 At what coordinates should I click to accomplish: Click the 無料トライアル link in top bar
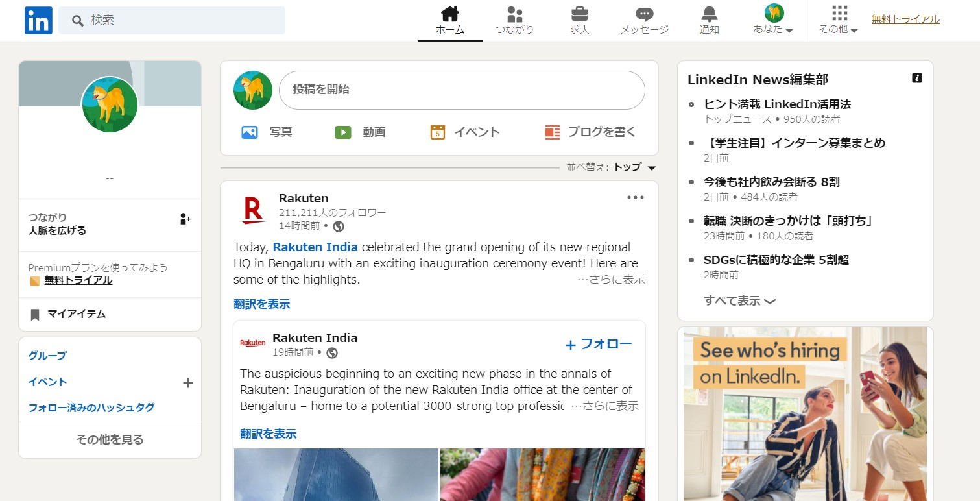click(905, 19)
